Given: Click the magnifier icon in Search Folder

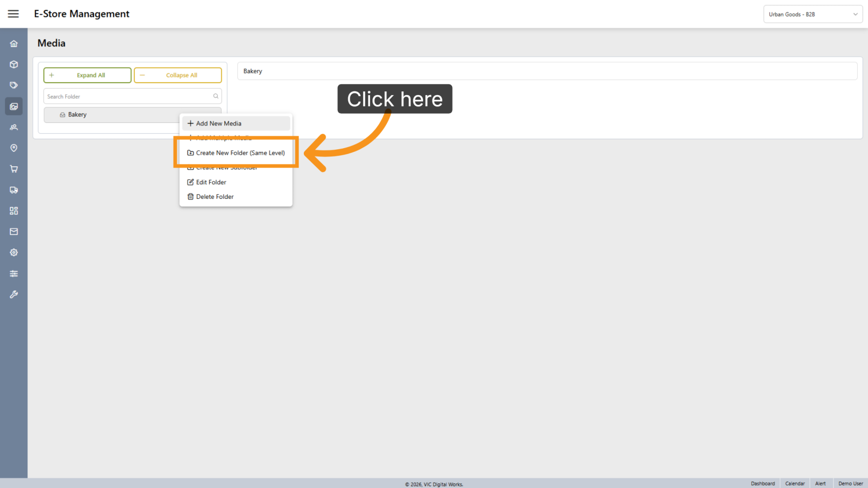Looking at the screenshot, I should tap(216, 96).
